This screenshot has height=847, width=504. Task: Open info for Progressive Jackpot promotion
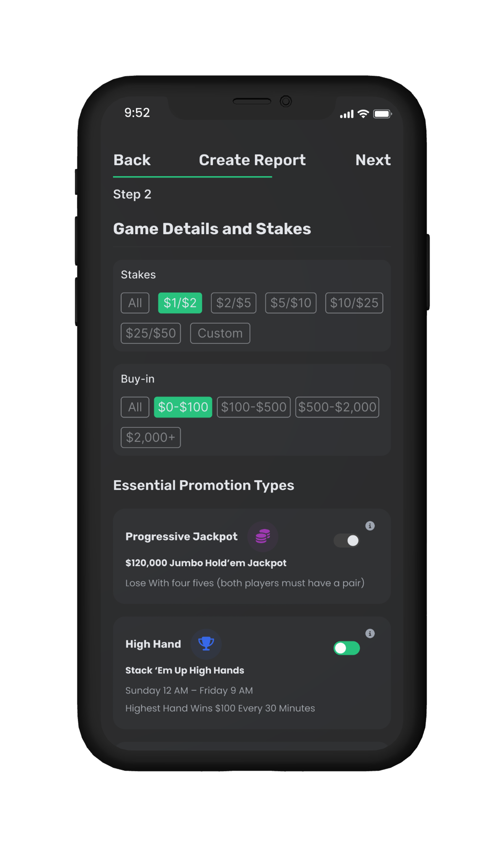coord(370,526)
